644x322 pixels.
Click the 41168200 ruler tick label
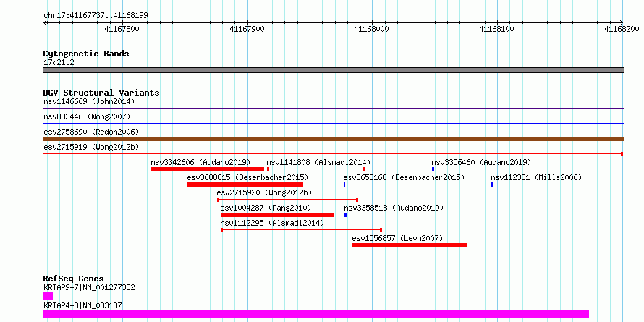point(622,29)
